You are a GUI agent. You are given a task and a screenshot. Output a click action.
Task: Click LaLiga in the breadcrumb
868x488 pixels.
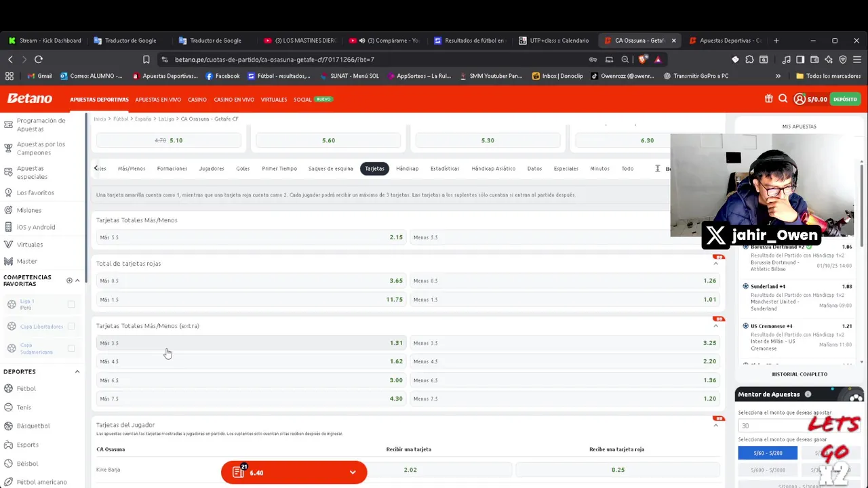(x=166, y=119)
